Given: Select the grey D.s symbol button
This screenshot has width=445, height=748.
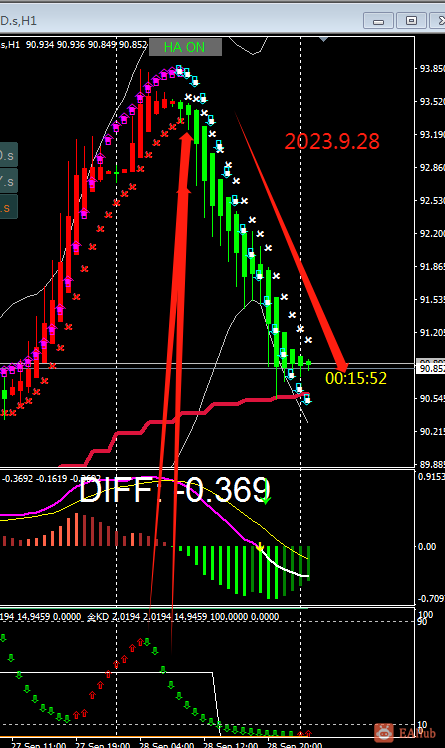Looking at the screenshot, I should (x=8, y=155).
